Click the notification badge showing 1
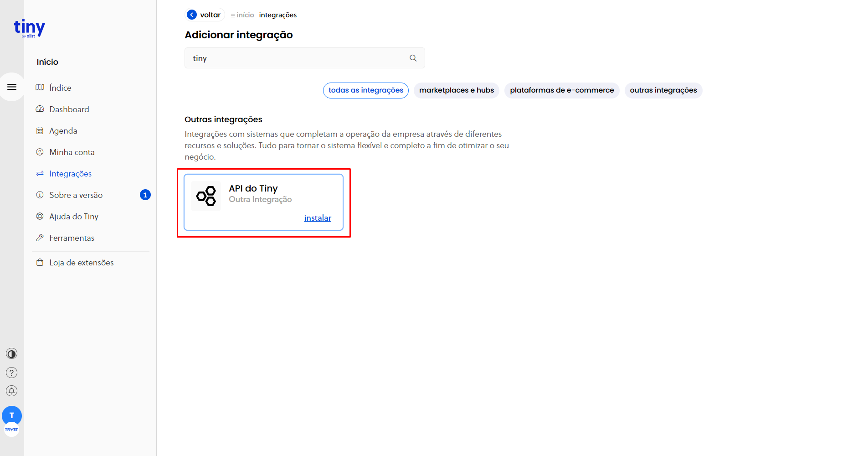This screenshot has width=868, height=456. coord(145,195)
